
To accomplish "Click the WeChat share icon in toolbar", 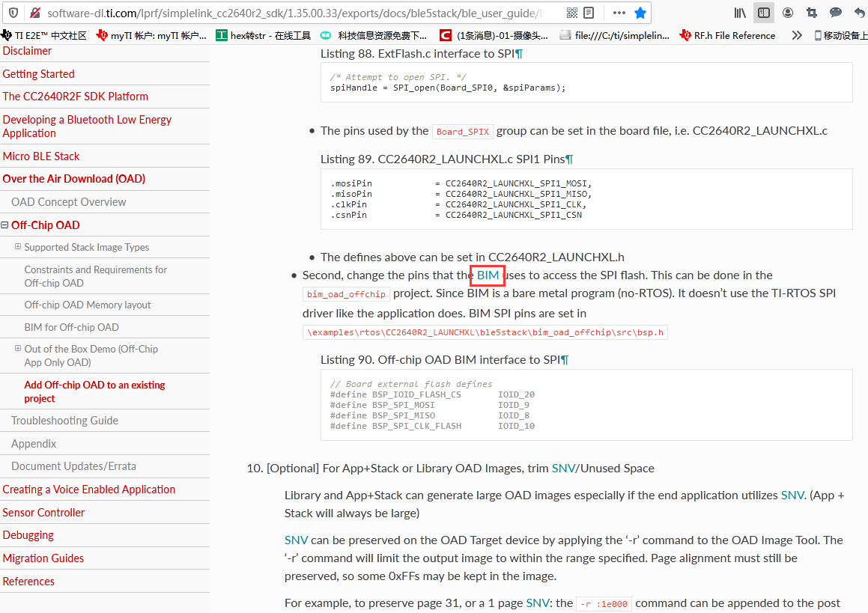I will (x=835, y=12).
